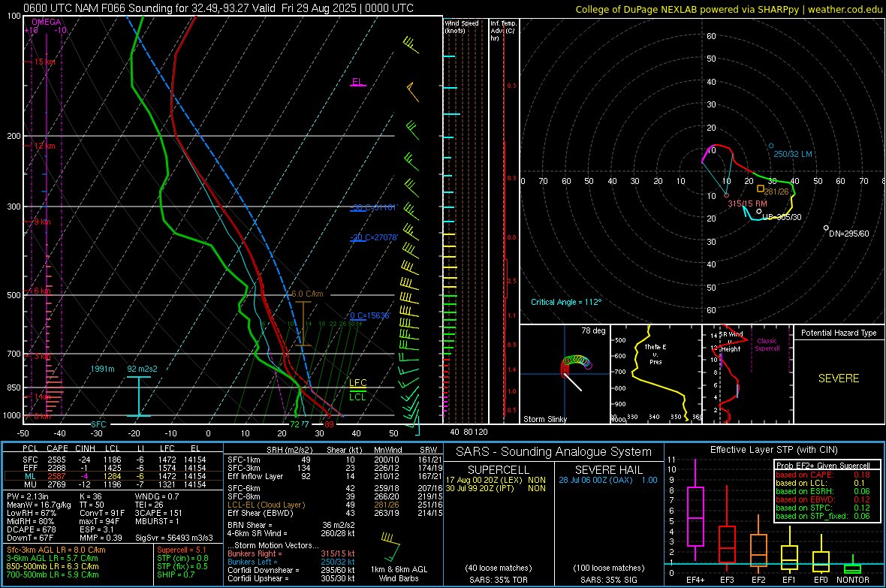The image size is (886, 588).
Task: Click the red 'Bunkers Right =' storm motion line
Action: tap(291, 553)
